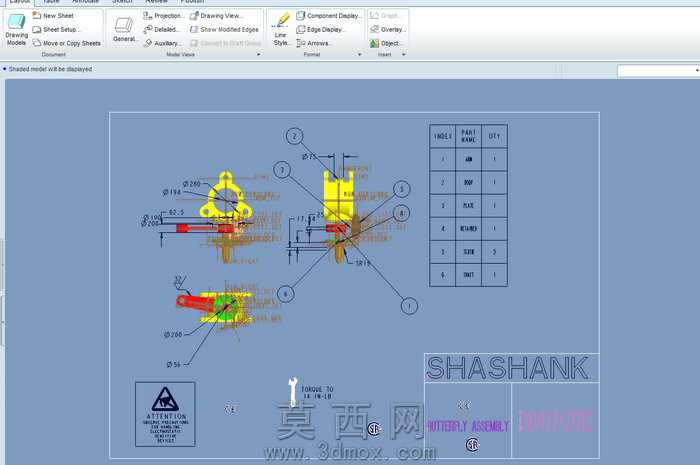Click the white wrench symbol
The height and width of the screenshot is (465, 700).
point(292,392)
